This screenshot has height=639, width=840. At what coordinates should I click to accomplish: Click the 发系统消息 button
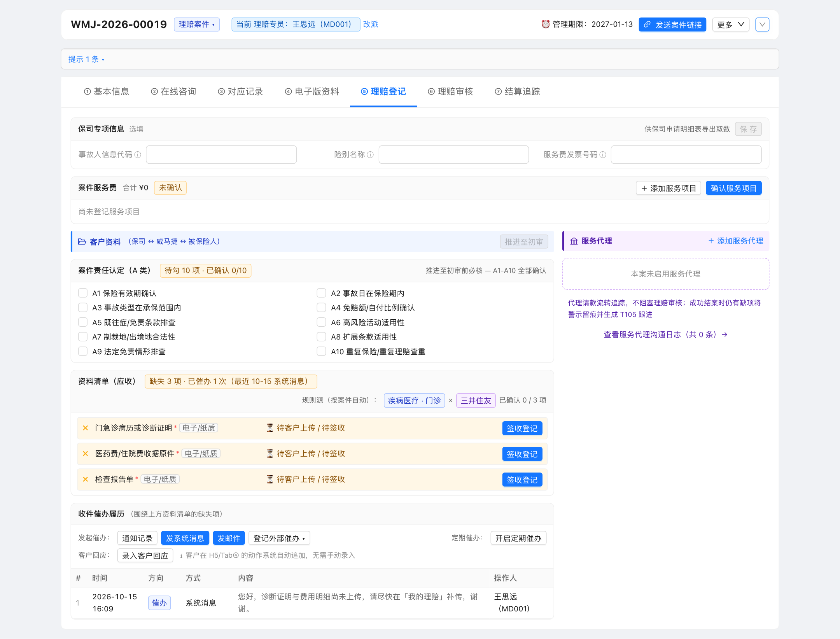click(185, 538)
